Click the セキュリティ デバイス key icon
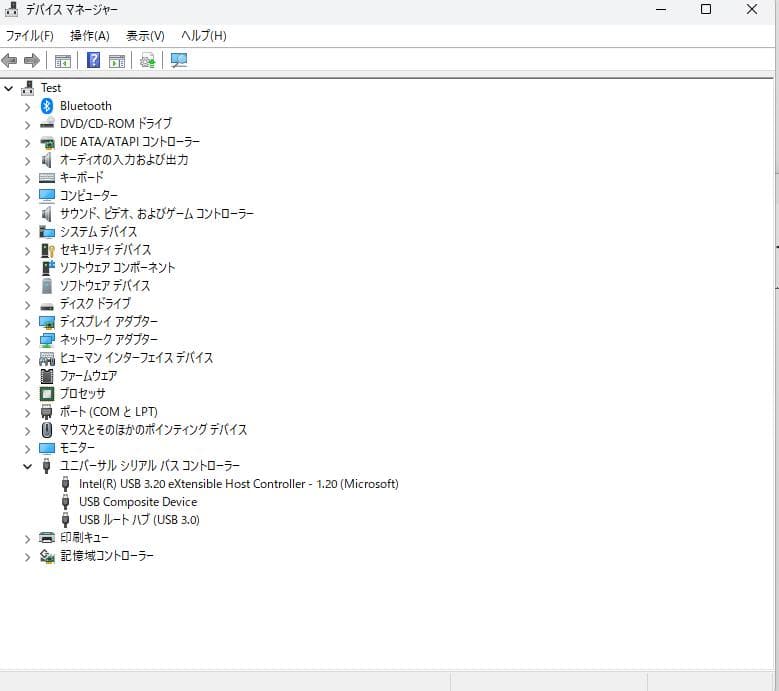This screenshot has width=779, height=691. point(47,250)
